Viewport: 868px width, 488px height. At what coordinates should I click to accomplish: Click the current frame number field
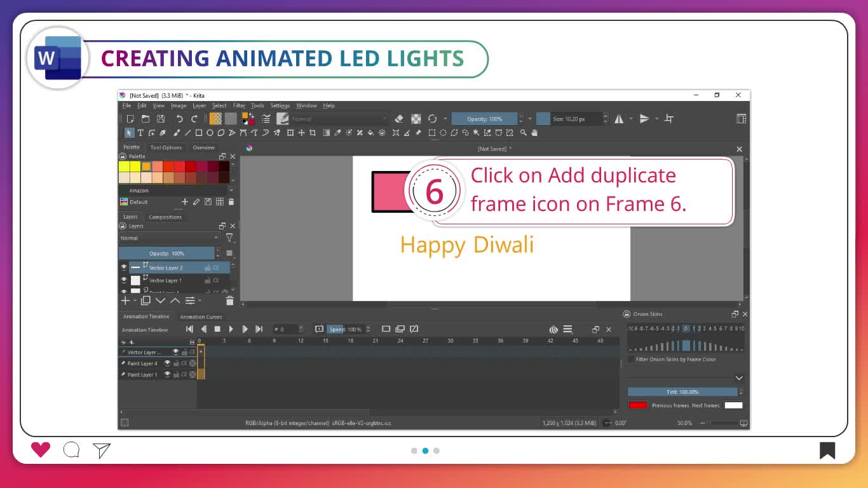point(285,329)
